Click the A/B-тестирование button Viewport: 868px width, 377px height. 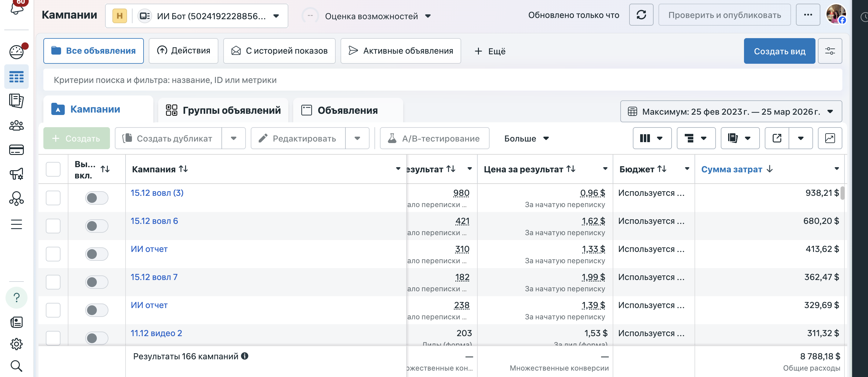pyautogui.click(x=434, y=138)
